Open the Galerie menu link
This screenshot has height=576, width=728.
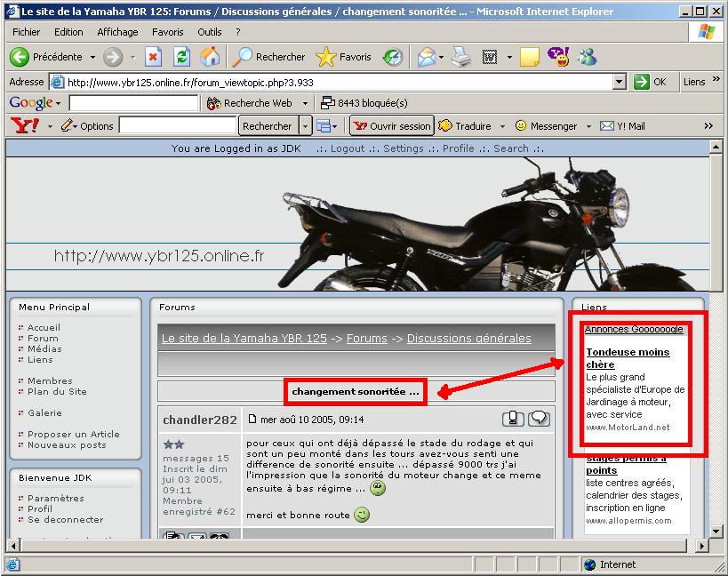pos(44,412)
